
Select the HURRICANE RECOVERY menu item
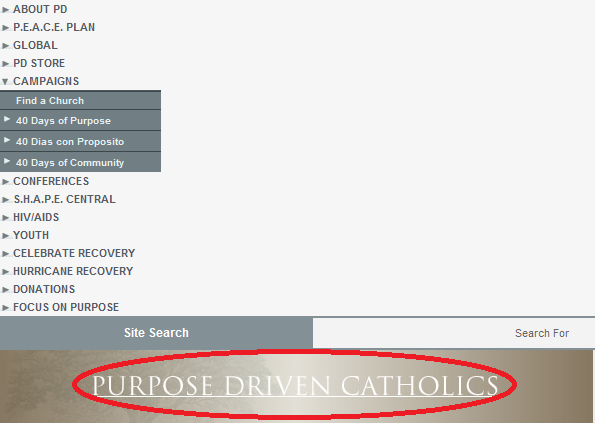(73, 271)
